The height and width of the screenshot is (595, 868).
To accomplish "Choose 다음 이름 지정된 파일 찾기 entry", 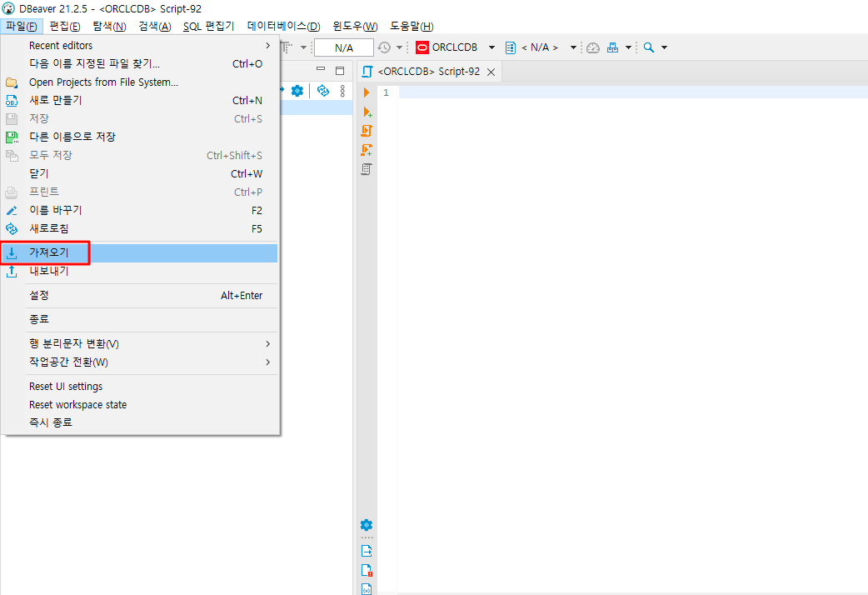I will (139, 63).
